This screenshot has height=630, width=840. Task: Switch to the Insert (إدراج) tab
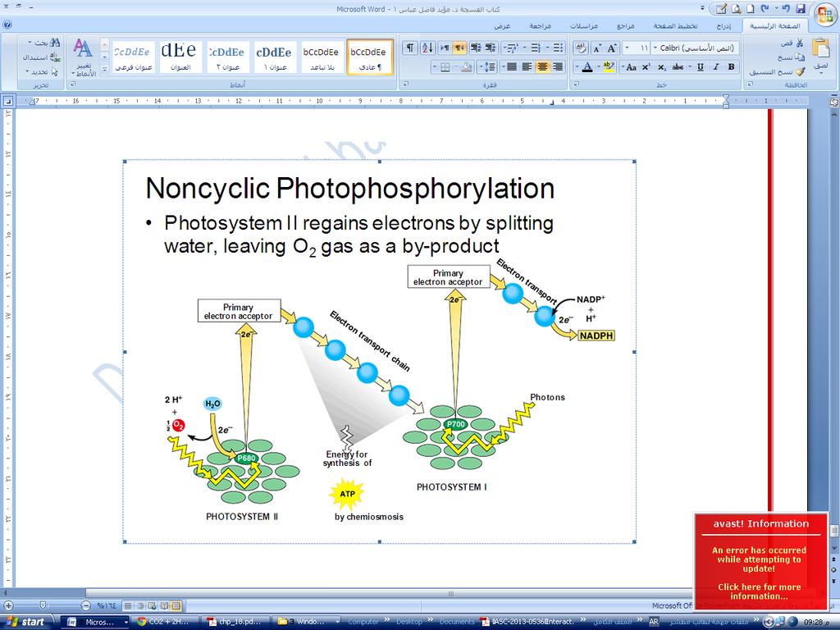(724, 25)
